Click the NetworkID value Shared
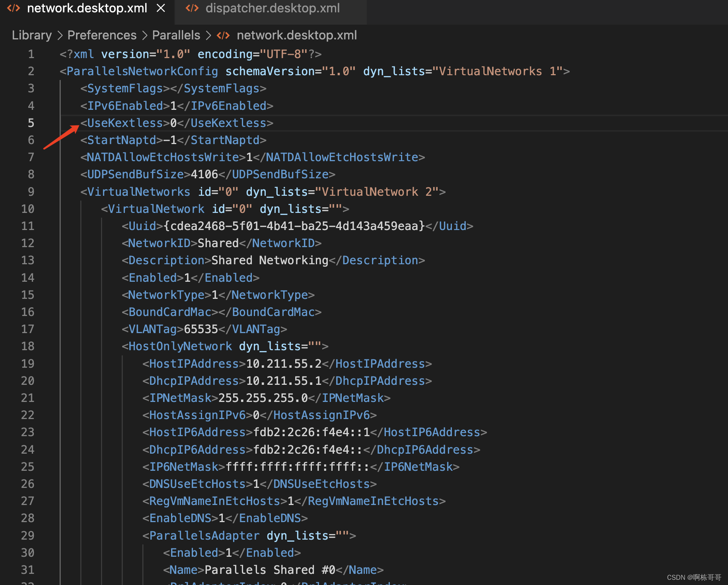The width and height of the screenshot is (728, 585). (x=218, y=243)
